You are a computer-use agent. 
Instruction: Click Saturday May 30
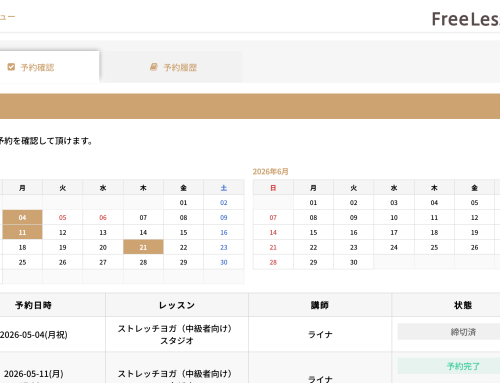[224, 262]
